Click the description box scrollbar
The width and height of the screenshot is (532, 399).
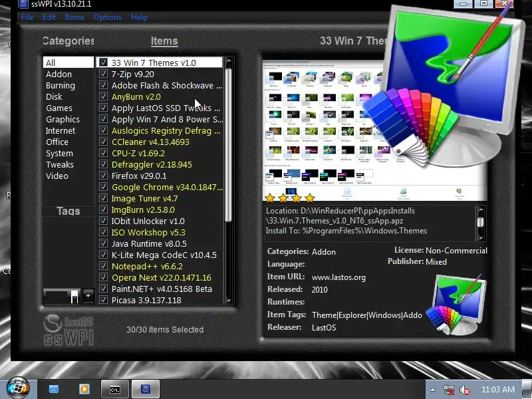click(x=480, y=223)
